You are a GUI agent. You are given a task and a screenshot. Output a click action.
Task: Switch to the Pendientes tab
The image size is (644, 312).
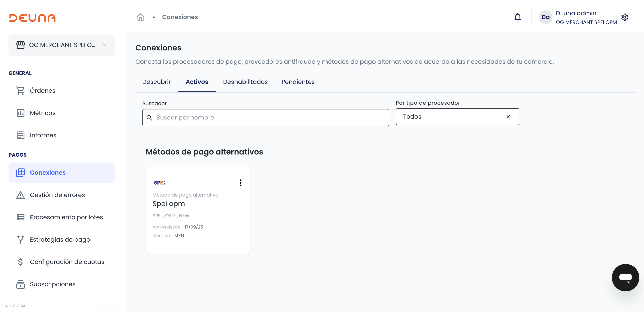point(298,82)
